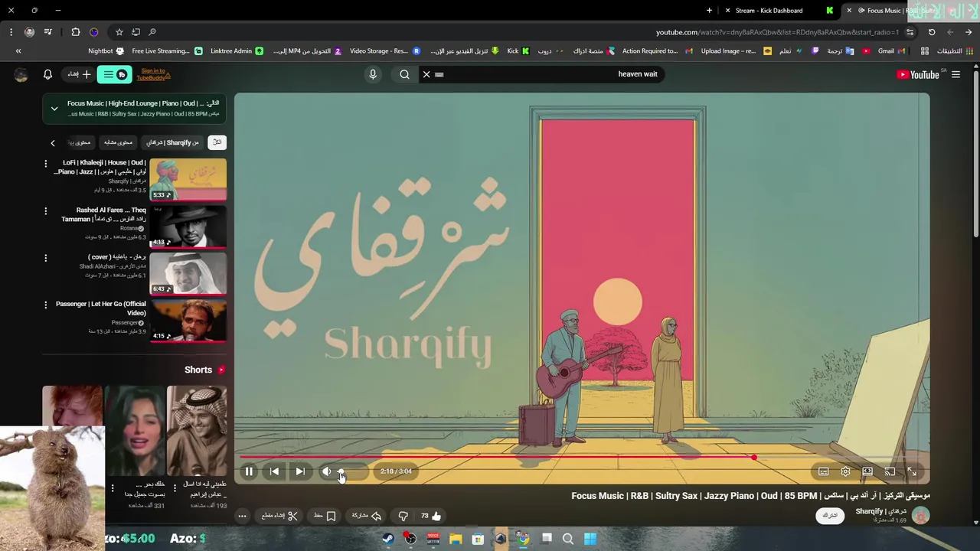The width and height of the screenshot is (980, 551).
Task: Open the YouTube notifications bell
Action: (47, 74)
